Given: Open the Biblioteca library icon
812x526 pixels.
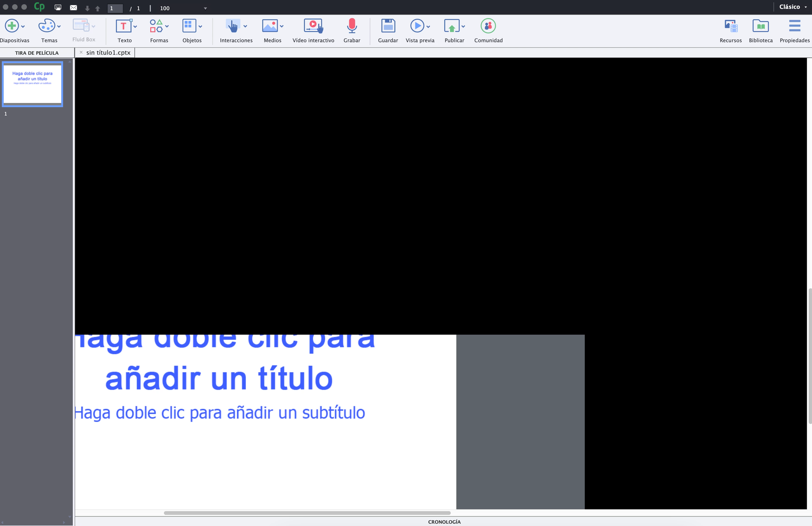Looking at the screenshot, I should (x=761, y=26).
